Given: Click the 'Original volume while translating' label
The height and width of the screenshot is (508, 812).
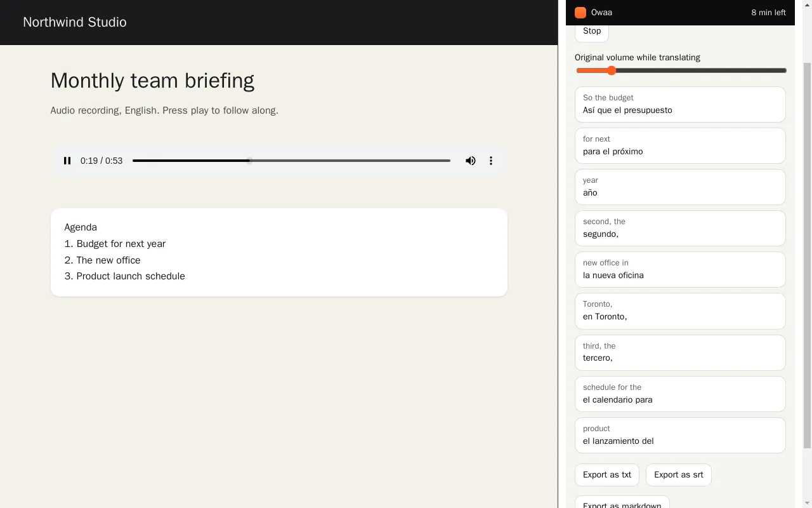Looking at the screenshot, I should click(638, 57).
